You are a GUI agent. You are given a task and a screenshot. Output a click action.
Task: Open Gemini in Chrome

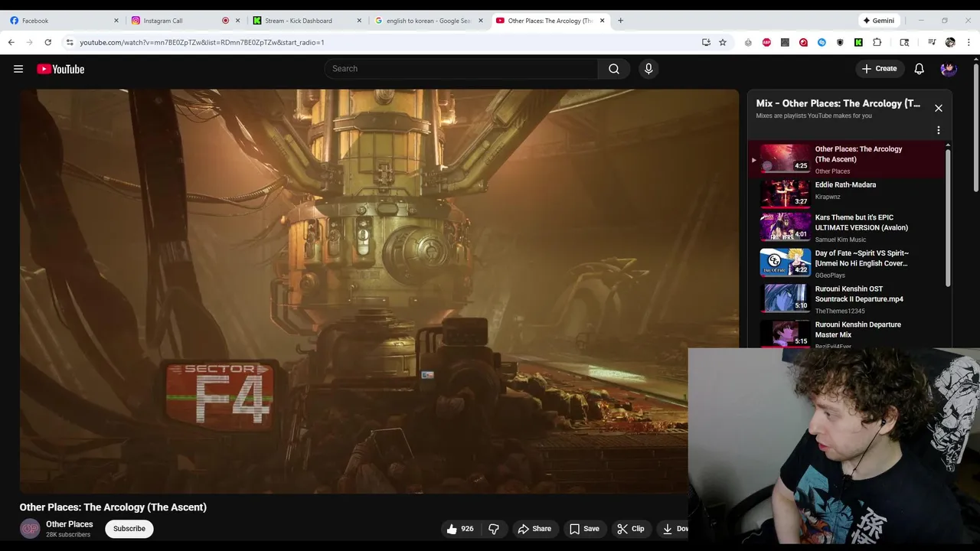(879, 21)
